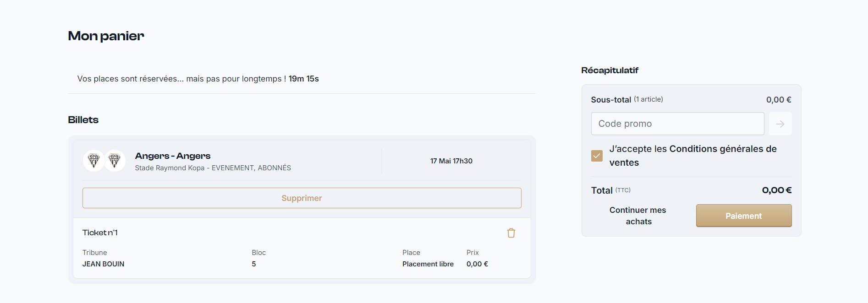Proceed with the Paiement button
The height and width of the screenshot is (303, 868).
(744, 216)
